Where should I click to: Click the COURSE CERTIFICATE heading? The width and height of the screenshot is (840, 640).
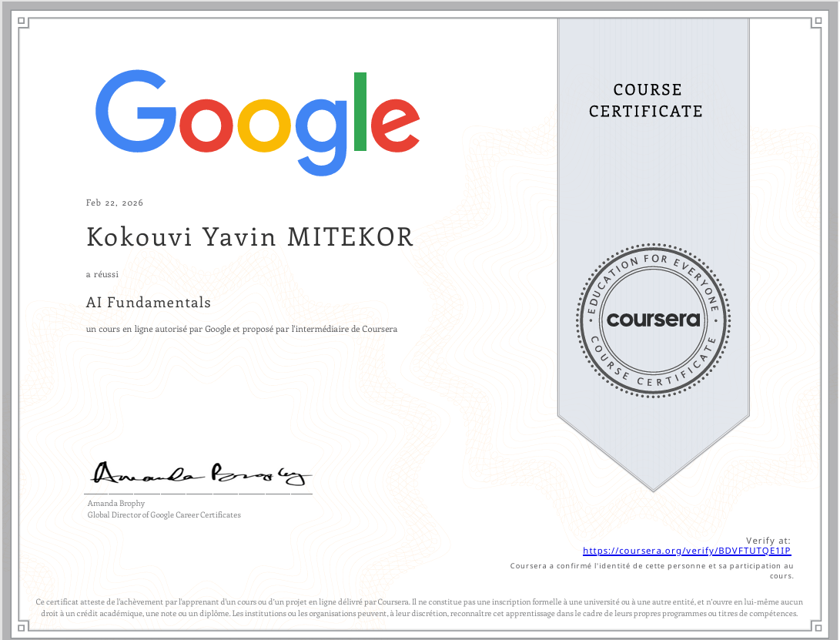point(646,101)
